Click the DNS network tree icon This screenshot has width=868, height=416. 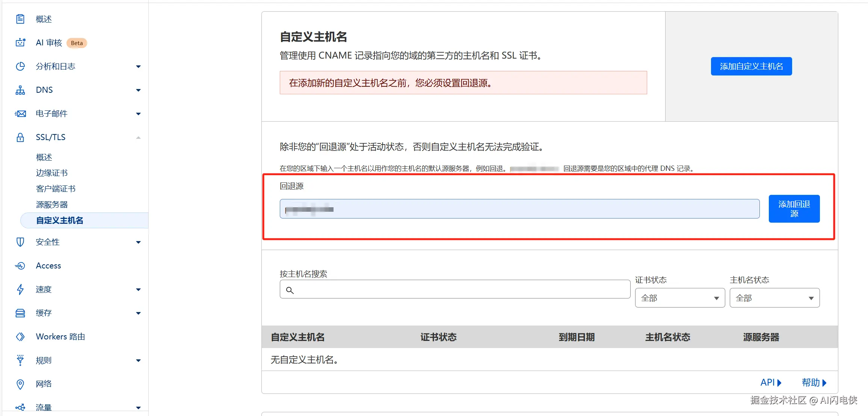point(20,90)
